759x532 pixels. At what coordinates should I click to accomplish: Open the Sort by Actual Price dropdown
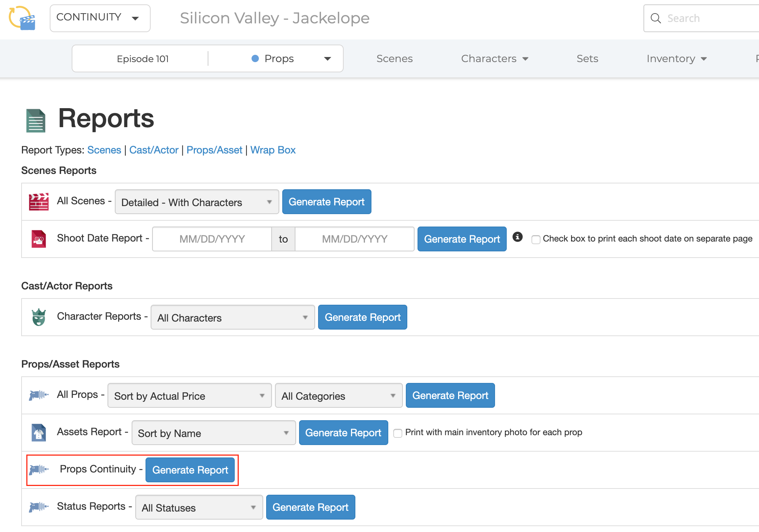click(x=190, y=395)
